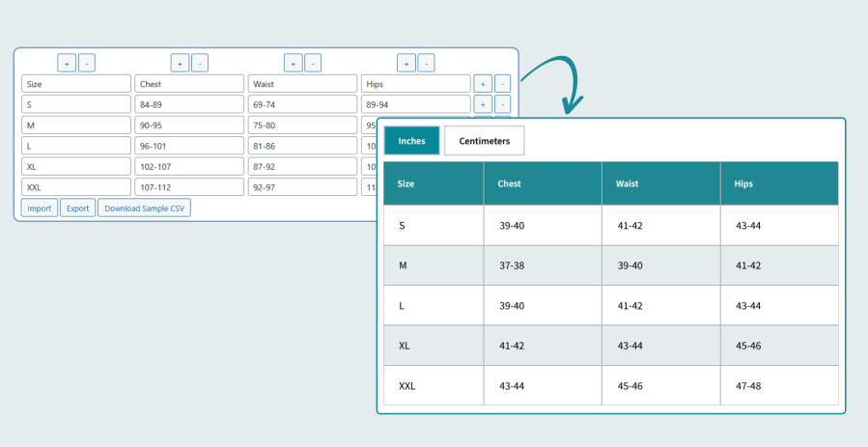The image size is (868, 447).
Task: Click the Import button
Action: (40, 208)
